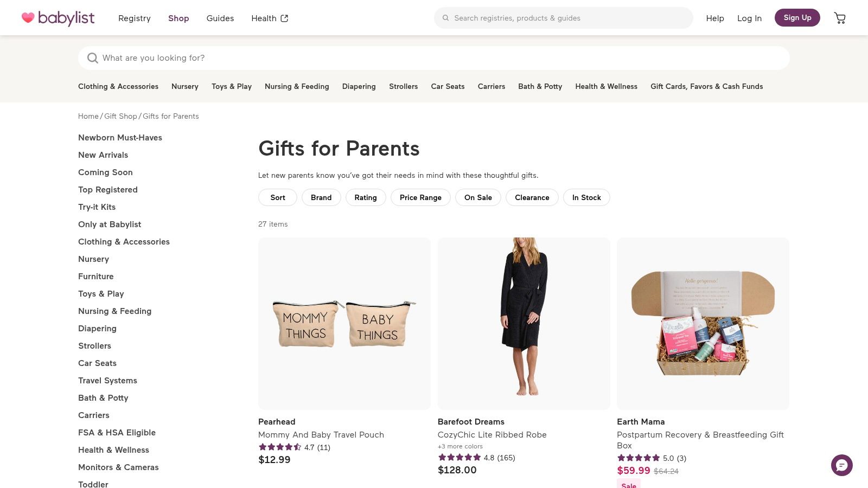Click the star rating of Mommy And Baby Travel Pouch

[x=280, y=447]
